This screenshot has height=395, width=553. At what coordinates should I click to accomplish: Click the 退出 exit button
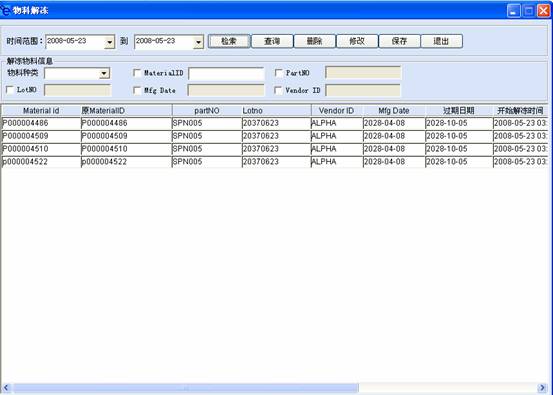click(x=442, y=41)
